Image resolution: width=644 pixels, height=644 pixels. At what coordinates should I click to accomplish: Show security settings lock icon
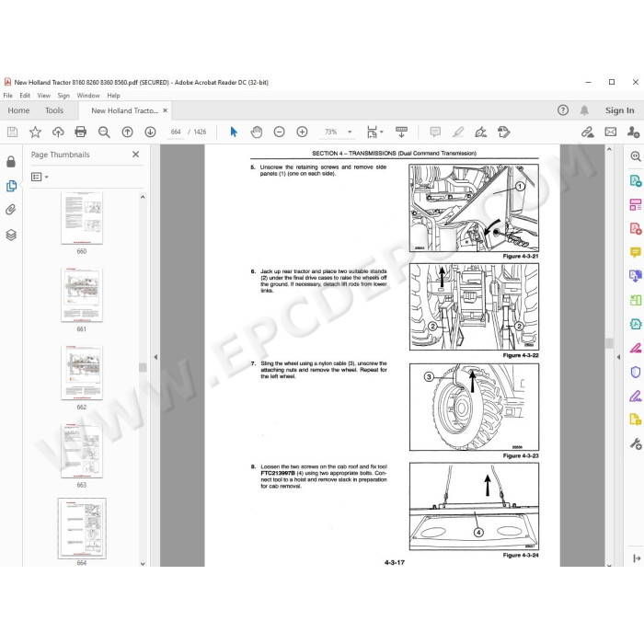coord(11,162)
